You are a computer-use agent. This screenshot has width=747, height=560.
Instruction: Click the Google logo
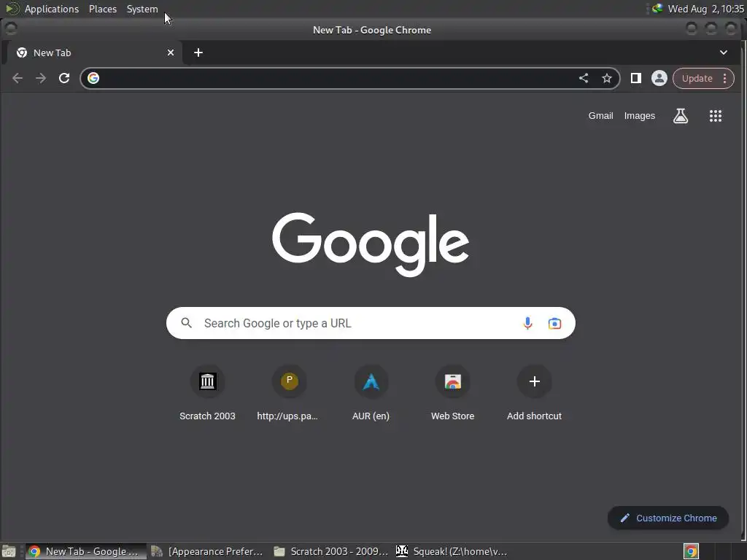point(371,244)
